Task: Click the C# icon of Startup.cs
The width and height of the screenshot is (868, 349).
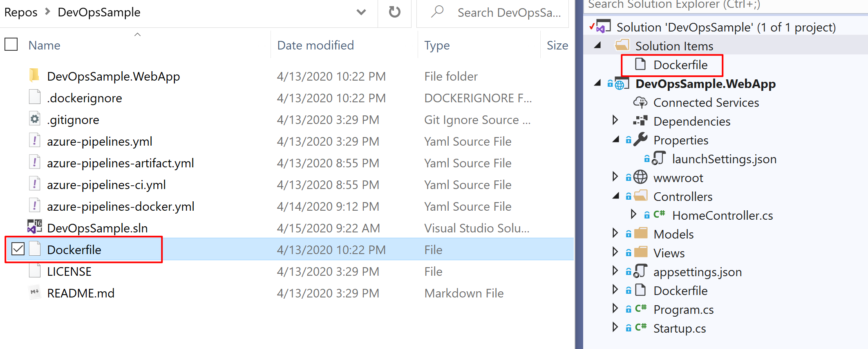Action: click(640, 327)
